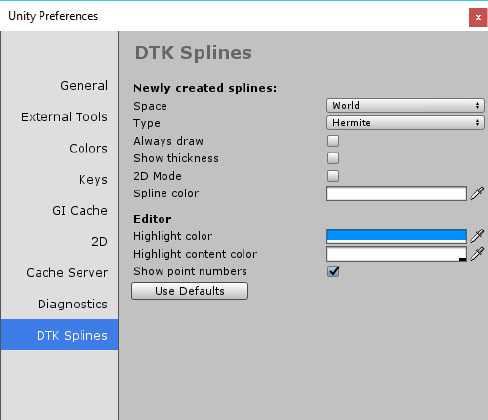Enable the Show thickness checkbox
This screenshot has height=420, width=488.
[x=333, y=158]
